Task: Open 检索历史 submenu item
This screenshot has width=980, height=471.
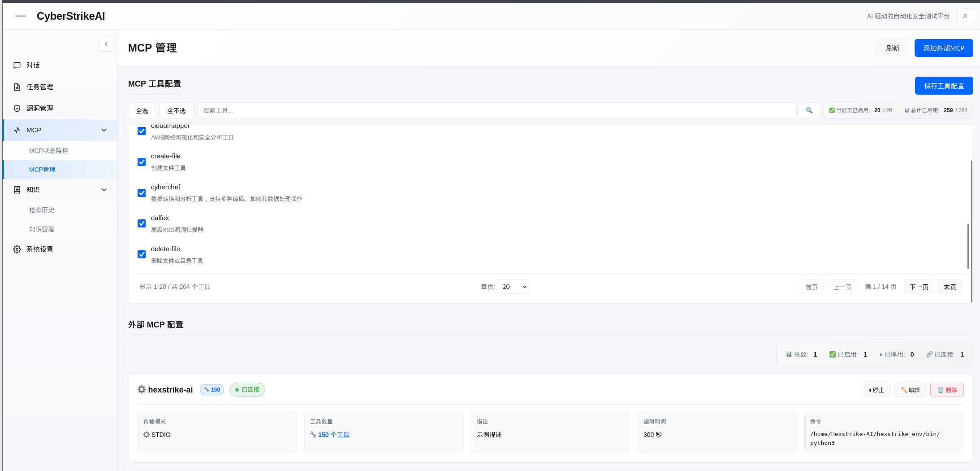Action: [60, 210]
